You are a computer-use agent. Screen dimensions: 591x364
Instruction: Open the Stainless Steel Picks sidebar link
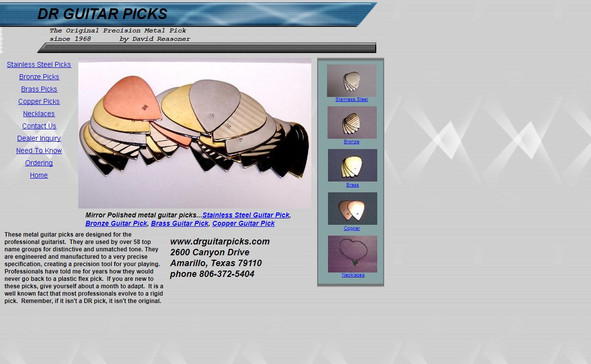(x=39, y=64)
